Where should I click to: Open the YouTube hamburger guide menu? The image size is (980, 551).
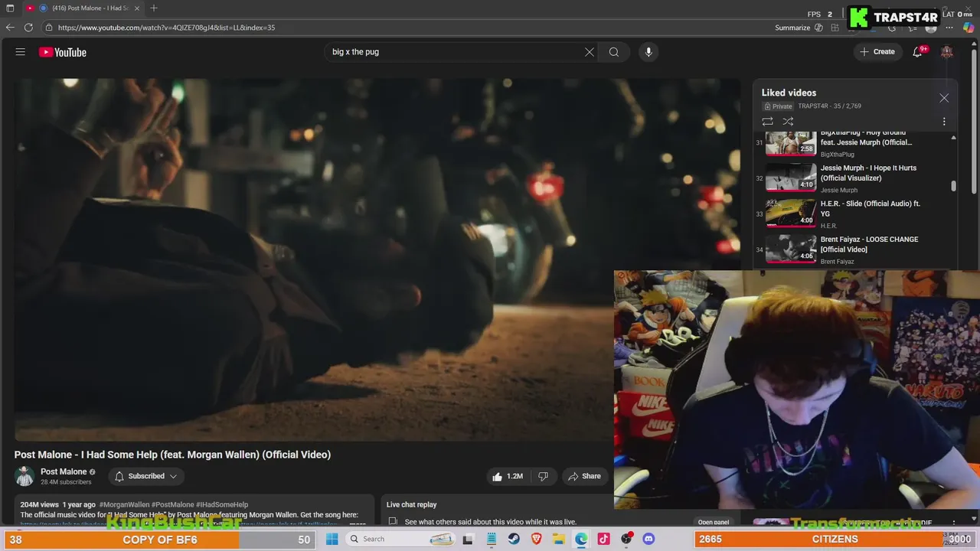[21, 52]
